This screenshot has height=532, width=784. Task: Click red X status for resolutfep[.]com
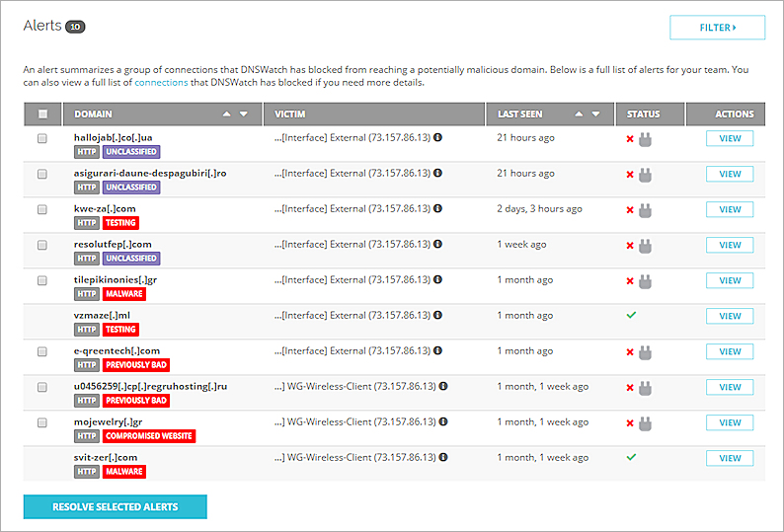[x=630, y=245]
